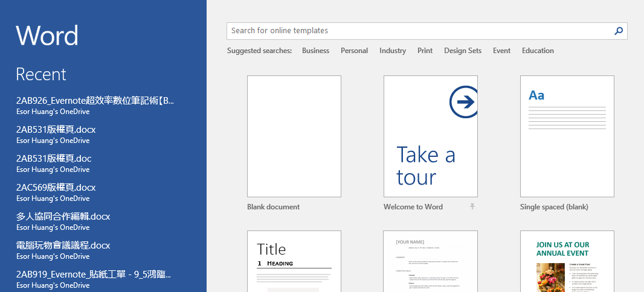Open the Join Us At Our Annual Event flyer template
Viewport: 644px width, 292px height.
(x=567, y=261)
